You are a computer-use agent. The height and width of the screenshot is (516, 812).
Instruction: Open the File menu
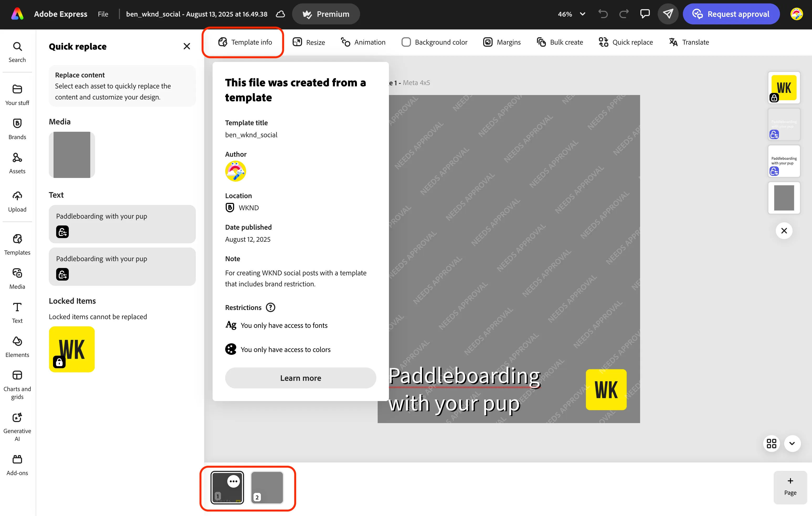coord(103,14)
